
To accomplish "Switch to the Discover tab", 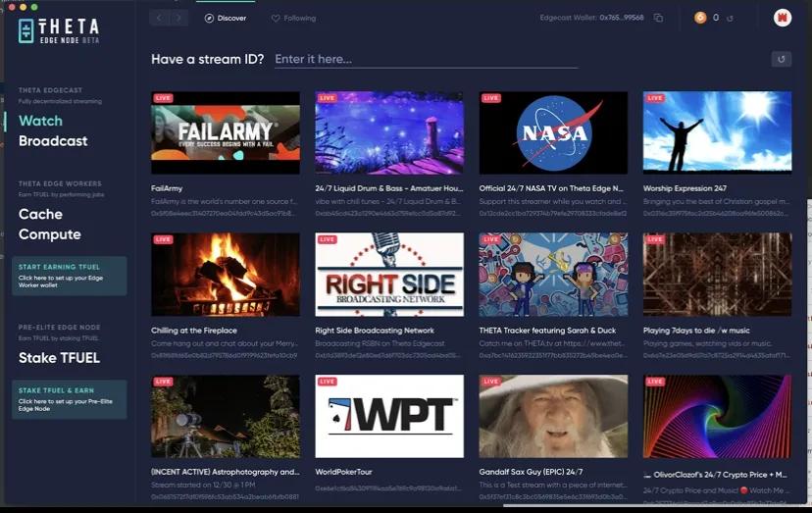I will tap(226, 18).
